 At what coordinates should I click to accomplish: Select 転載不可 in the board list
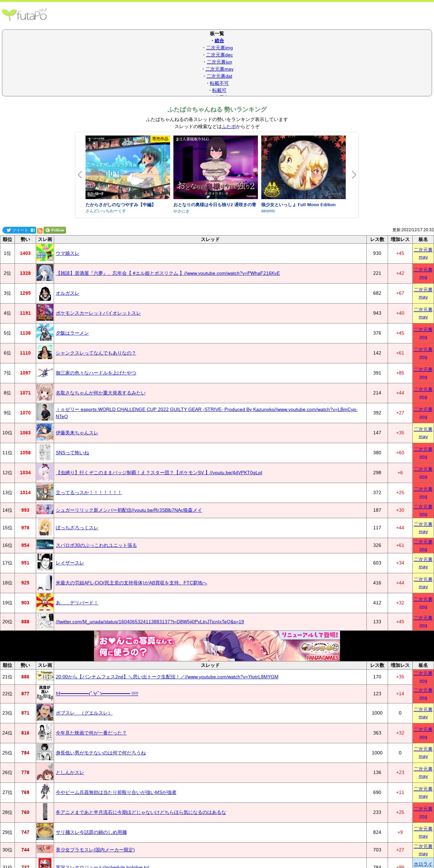point(219,83)
